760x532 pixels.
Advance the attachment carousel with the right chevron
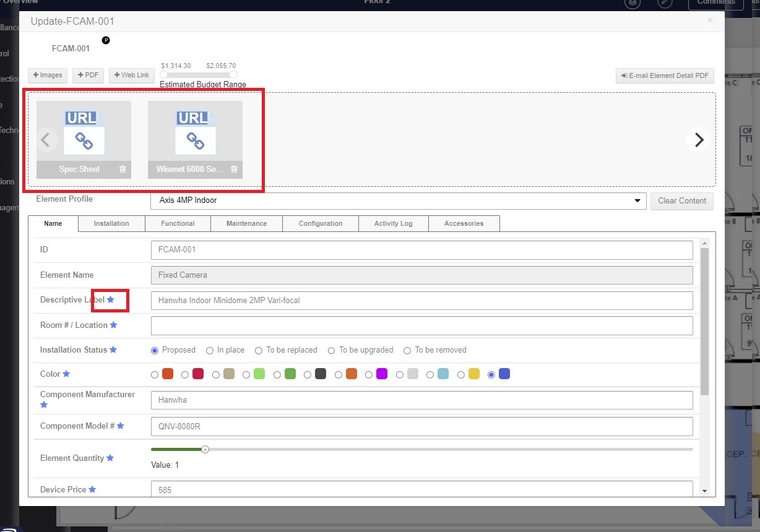tap(697, 140)
